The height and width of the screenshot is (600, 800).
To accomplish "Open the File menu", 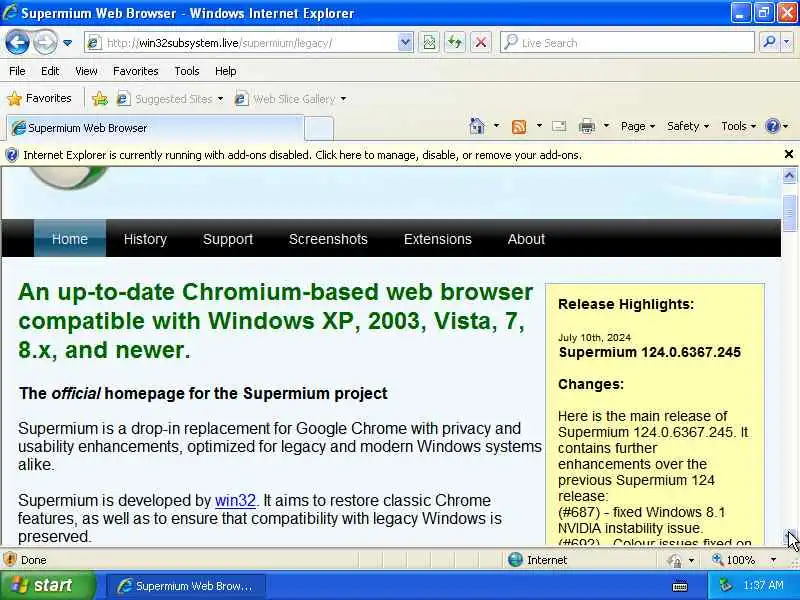I will tap(17, 71).
